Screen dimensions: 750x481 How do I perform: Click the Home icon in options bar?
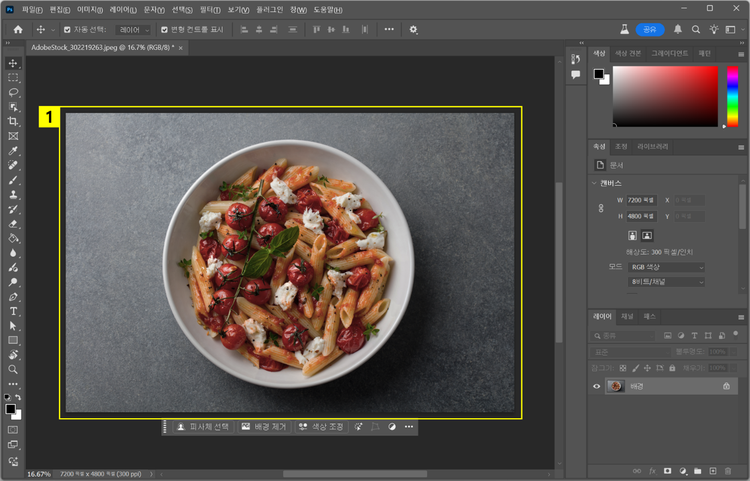tap(18, 29)
